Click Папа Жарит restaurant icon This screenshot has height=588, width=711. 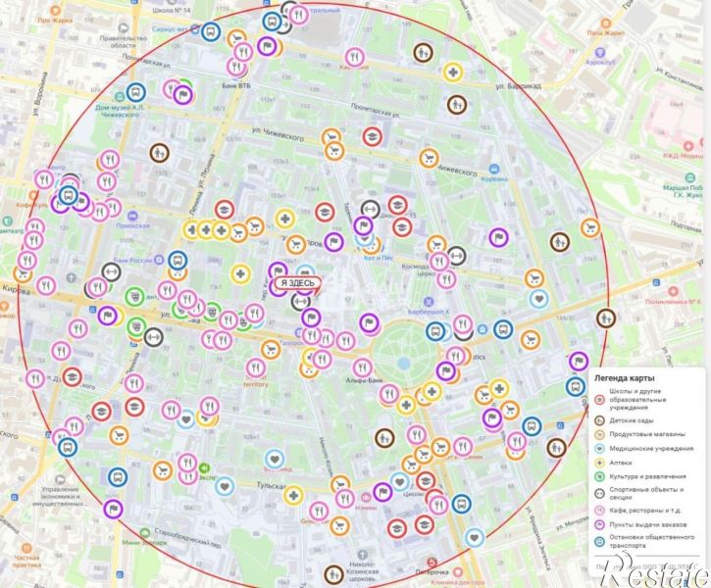pos(605,24)
